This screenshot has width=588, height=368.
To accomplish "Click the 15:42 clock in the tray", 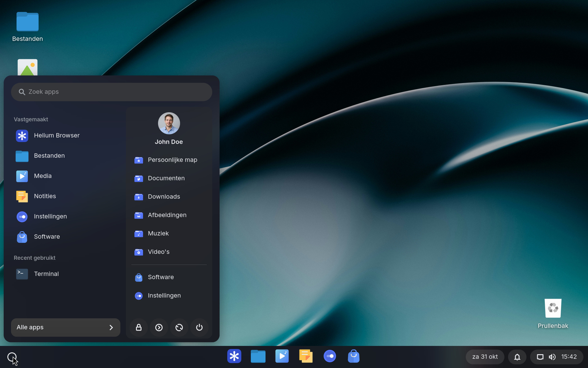I will click(x=569, y=357).
